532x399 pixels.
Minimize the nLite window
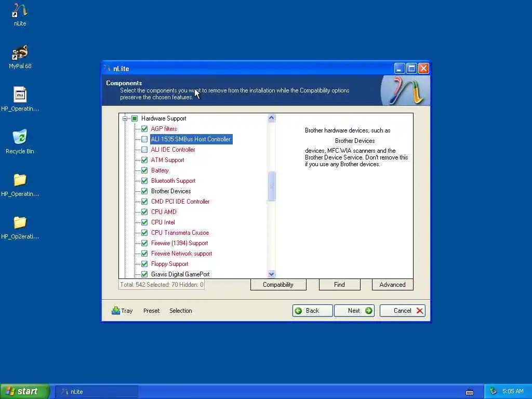pyautogui.click(x=400, y=69)
